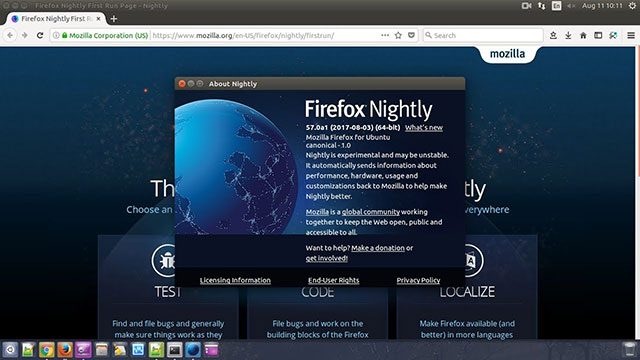Follow the Mozilla link in About dialog
The width and height of the screenshot is (640, 360).
tap(317, 212)
